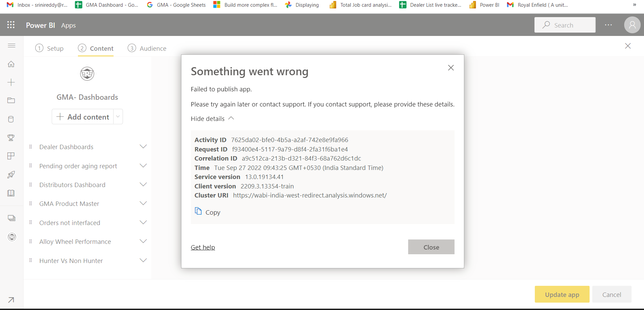Screen dimensions: 644x310
Task: Select the Content step tab
Action: [x=96, y=48]
